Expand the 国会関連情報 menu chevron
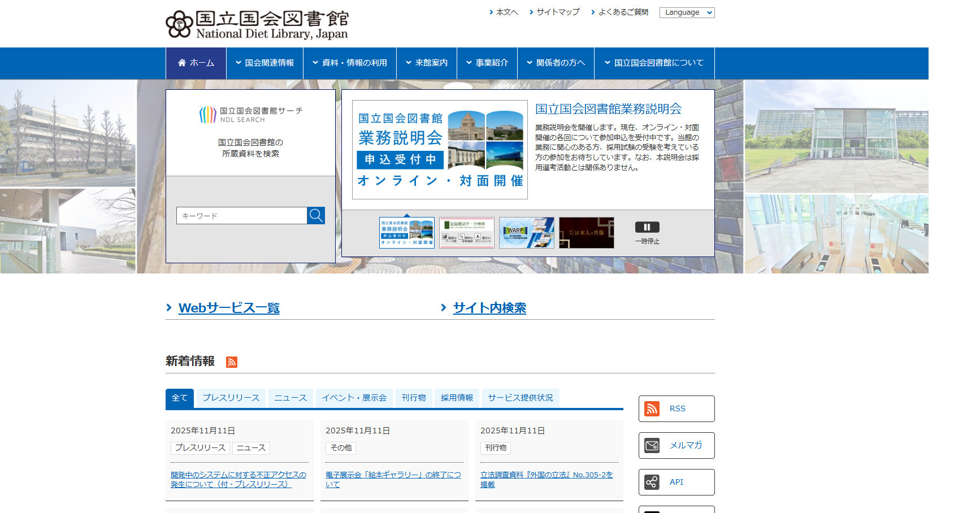The image size is (980, 513). pos(237,63)
